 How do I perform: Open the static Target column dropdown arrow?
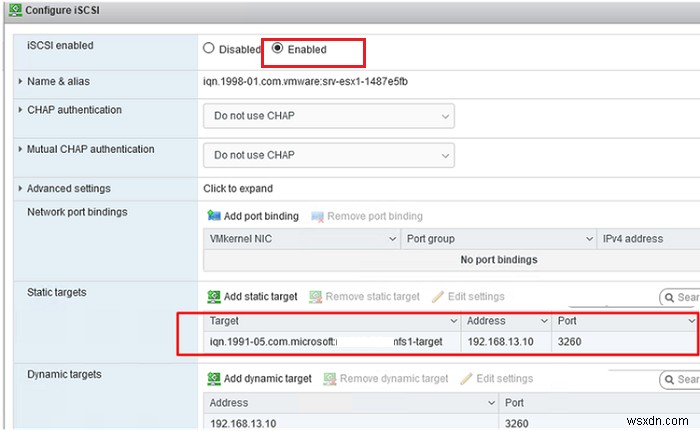pos(454,321)
